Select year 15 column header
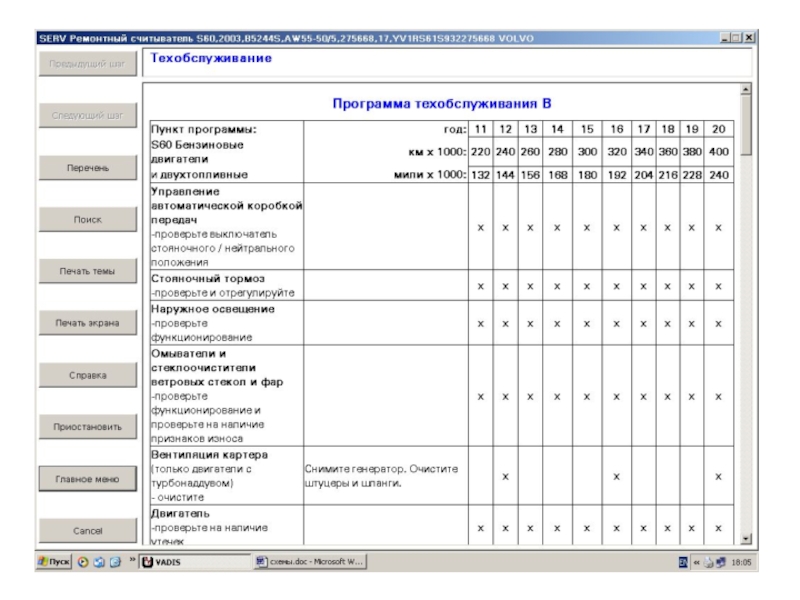Viewport: 800px width, 600px height. click(x=587, y=129)
